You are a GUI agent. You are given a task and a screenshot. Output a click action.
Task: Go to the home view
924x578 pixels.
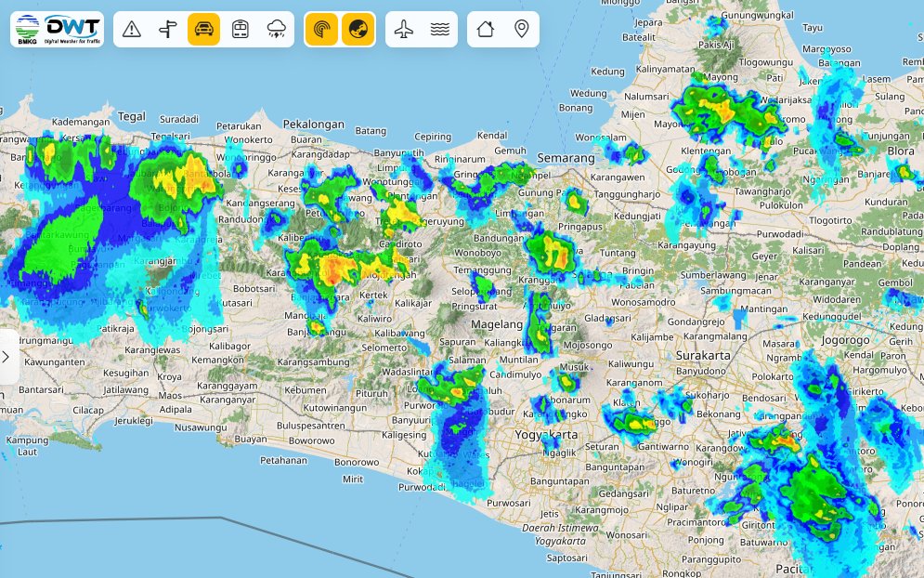tap(485, 29)
